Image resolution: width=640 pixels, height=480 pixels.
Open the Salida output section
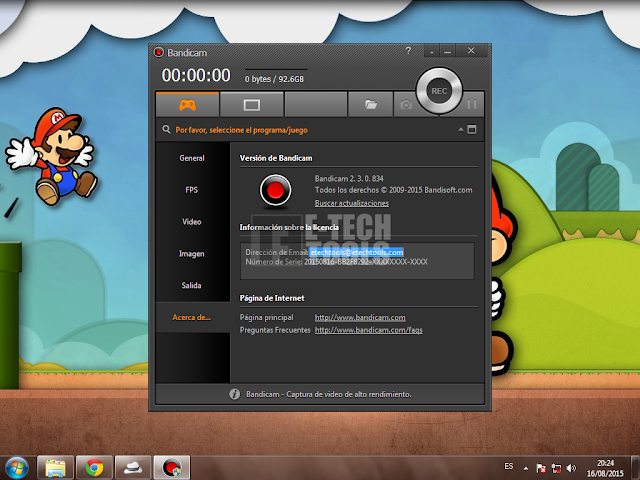[191, 285]
